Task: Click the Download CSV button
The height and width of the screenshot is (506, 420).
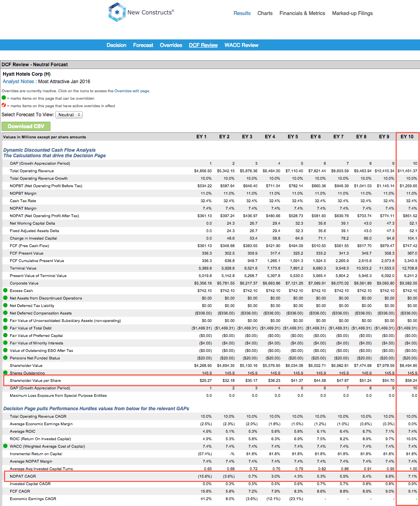Action: (26, 126)
